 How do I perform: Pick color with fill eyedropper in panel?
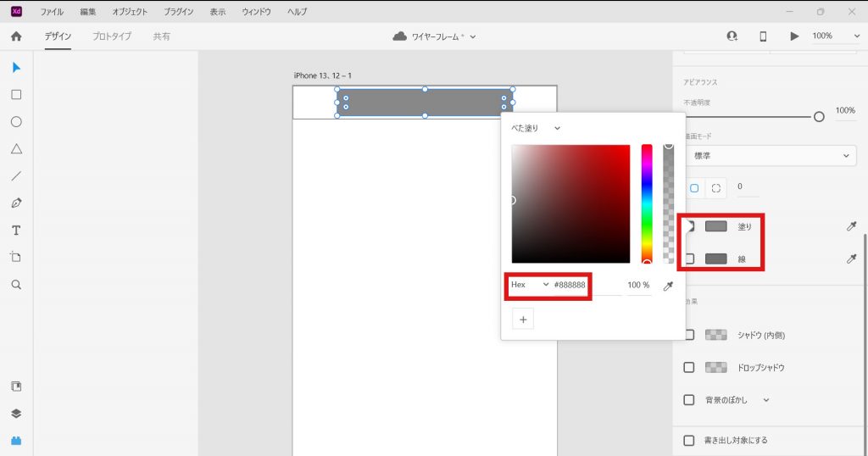coord(851,225)
